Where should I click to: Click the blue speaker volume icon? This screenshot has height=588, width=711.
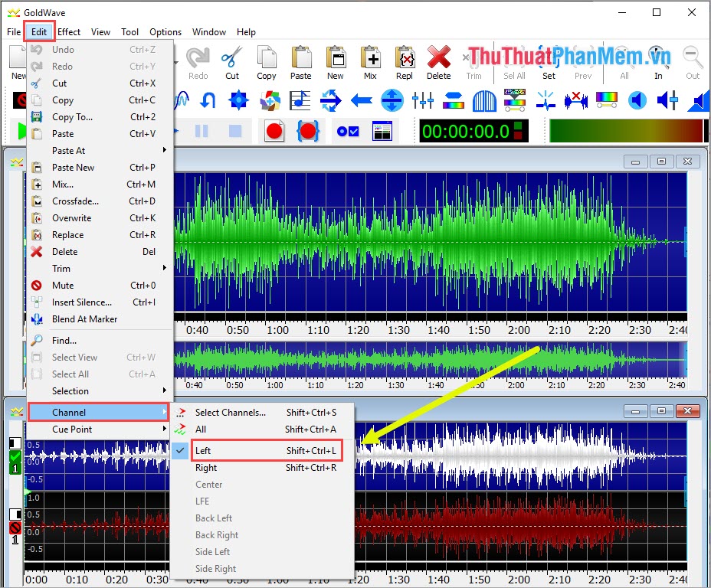[637, 100]
